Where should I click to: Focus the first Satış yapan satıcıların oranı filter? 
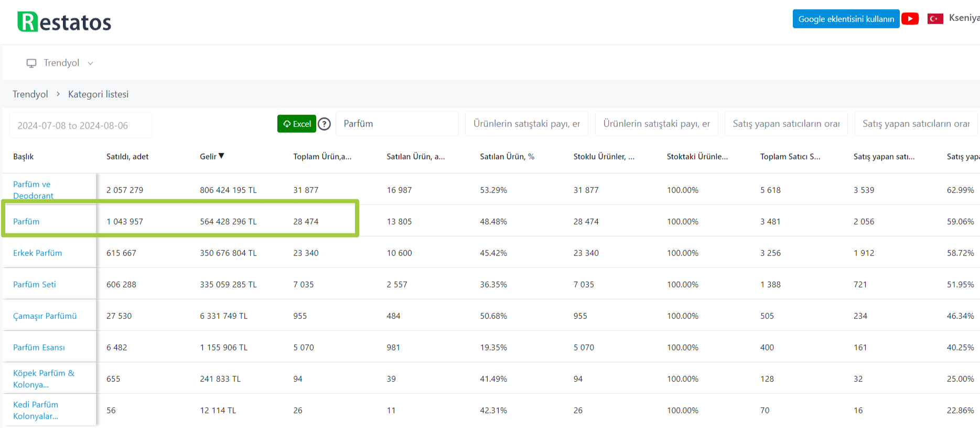pyautogui.click(x=786, y=124)
